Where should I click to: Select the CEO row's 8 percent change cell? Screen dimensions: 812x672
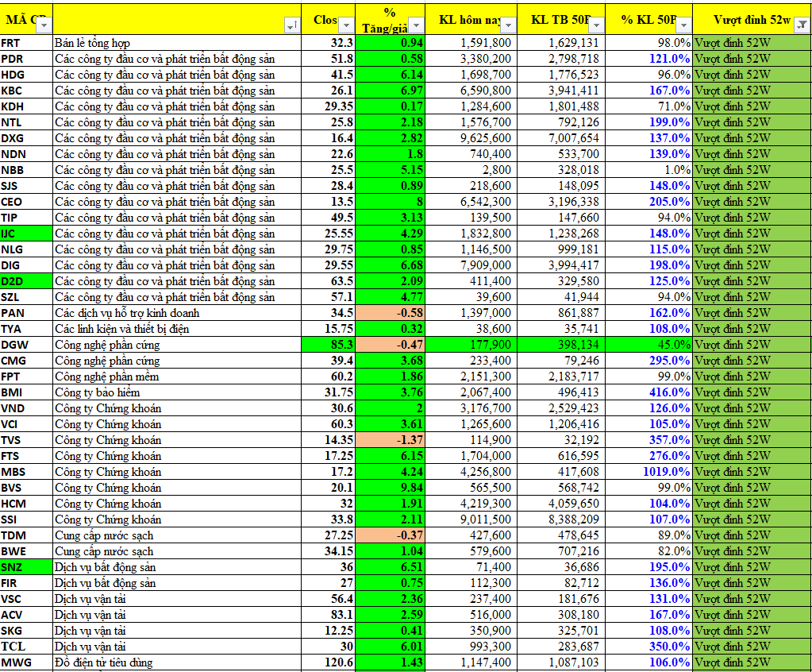click(391, 202)
